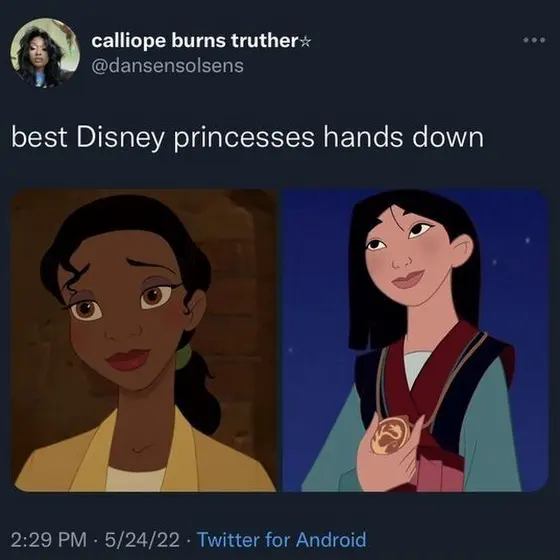The image size is (560, 560).
Task: Click the word princesses in the tweet
Action: (244, 139)
